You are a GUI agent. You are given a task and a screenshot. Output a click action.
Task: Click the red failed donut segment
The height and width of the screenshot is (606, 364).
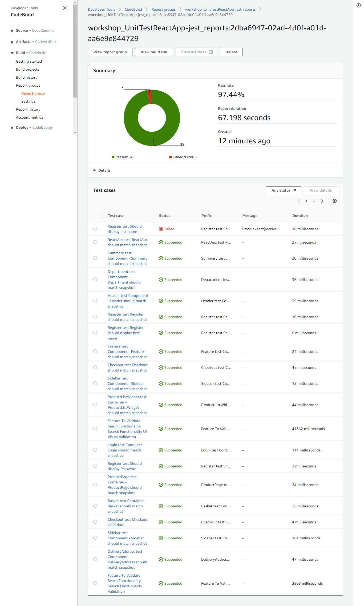pyautogui.click(x=150, y=96)
